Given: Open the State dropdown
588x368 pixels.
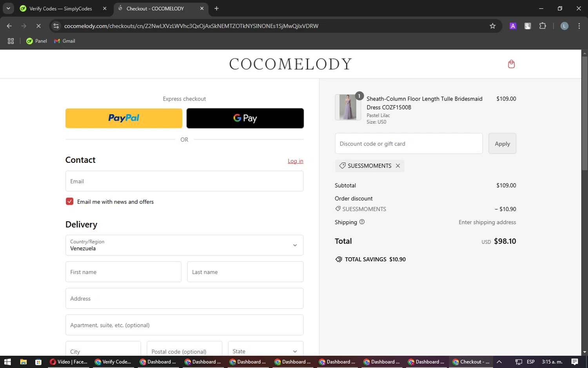Looking at the screenshot, I should click(266, 349).
